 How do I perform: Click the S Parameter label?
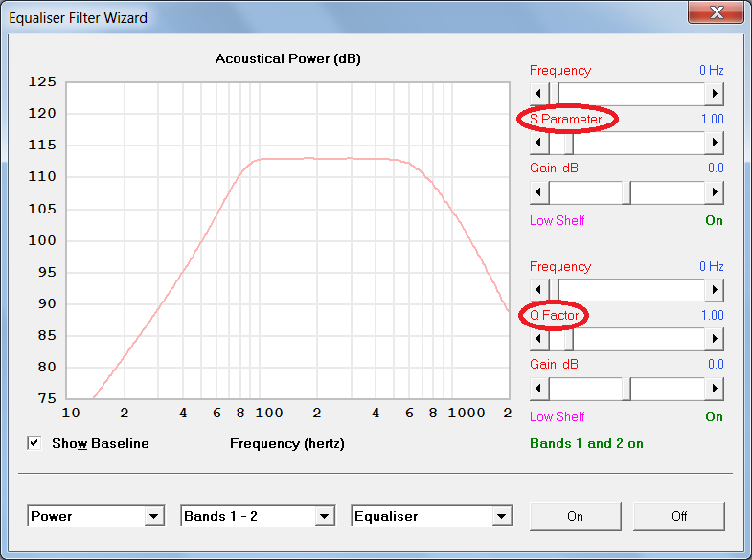point(565,119)
